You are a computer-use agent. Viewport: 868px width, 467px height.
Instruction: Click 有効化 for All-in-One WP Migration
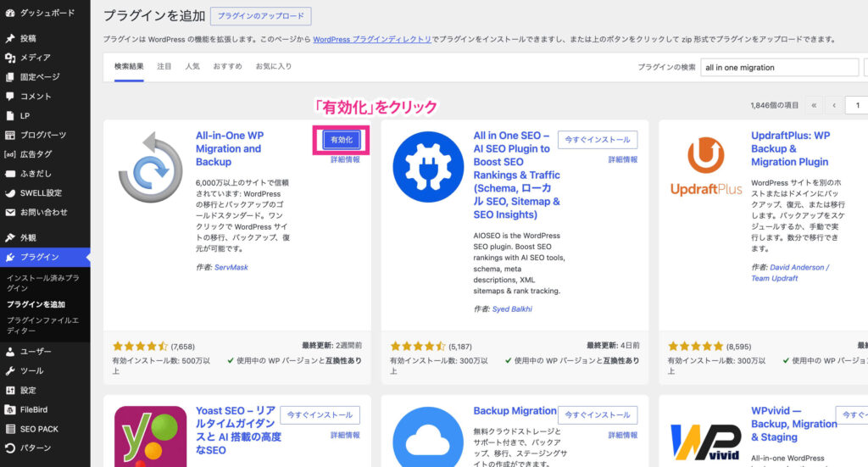(342, 140)
